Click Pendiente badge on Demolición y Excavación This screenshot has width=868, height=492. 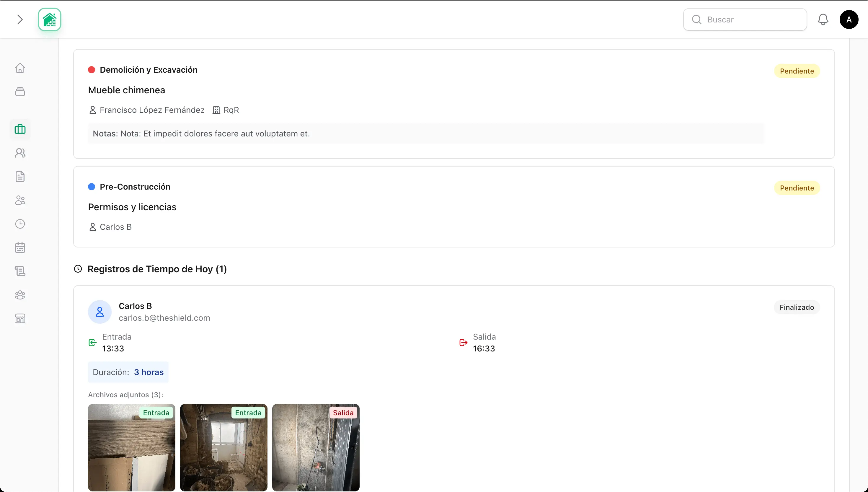(x=797, y=71)
